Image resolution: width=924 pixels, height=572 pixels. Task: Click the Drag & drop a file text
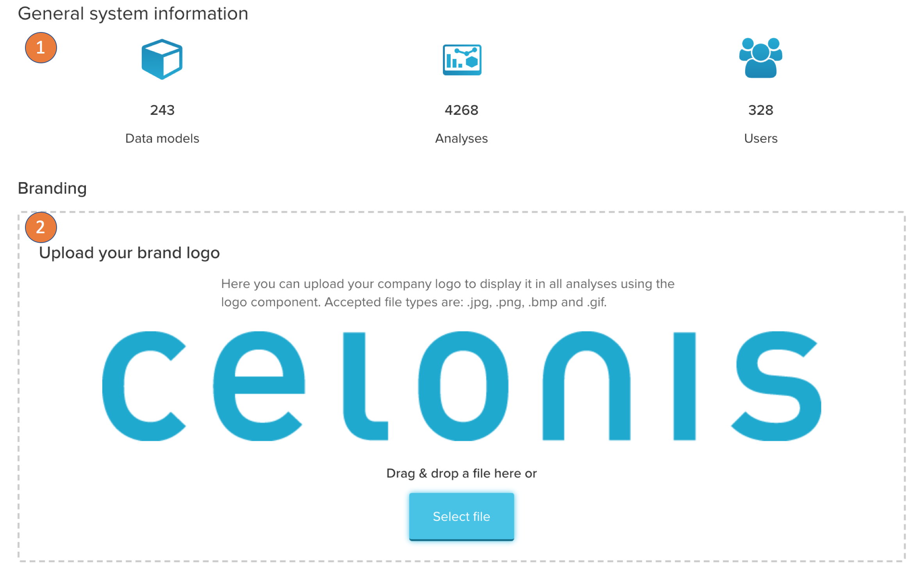point(461,473)
